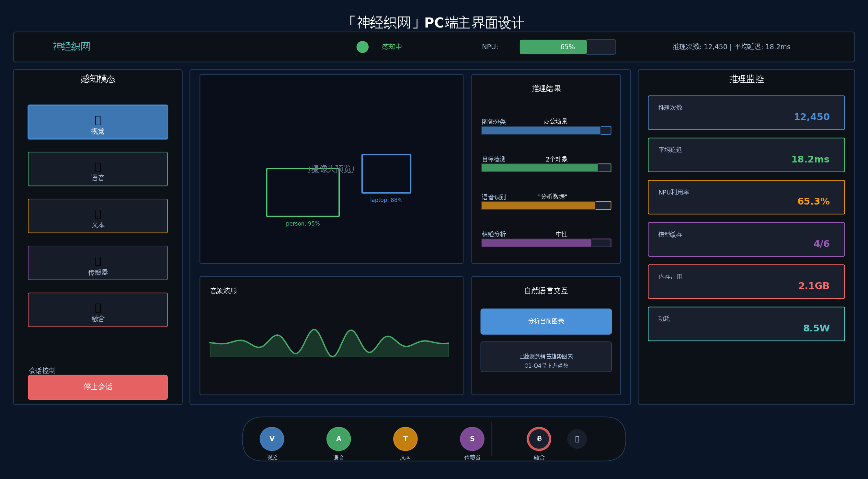Click the 办公场景 classification result
Screen dimensions: 868x479
pos(555,121)
